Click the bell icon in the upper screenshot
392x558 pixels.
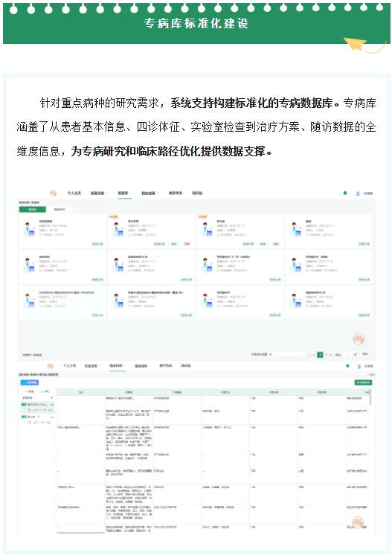coord(344,193)
